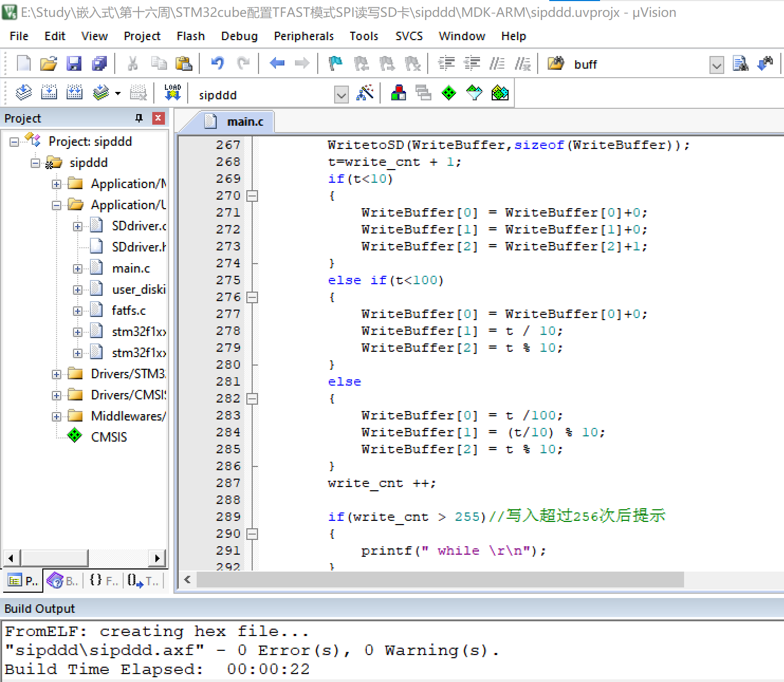This screenshot has width=784, height=682.
Task: Open the find text dropdown next to buff
Action: 716,65
